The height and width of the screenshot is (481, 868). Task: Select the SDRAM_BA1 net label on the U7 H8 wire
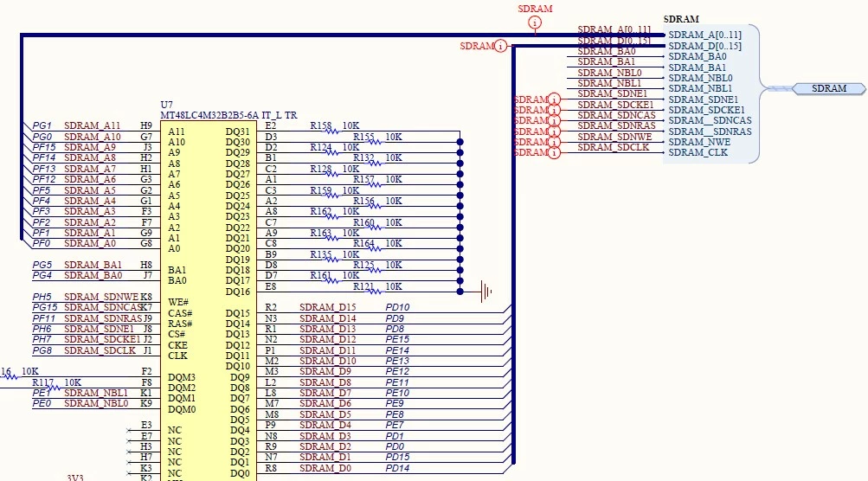click(93, 265)
